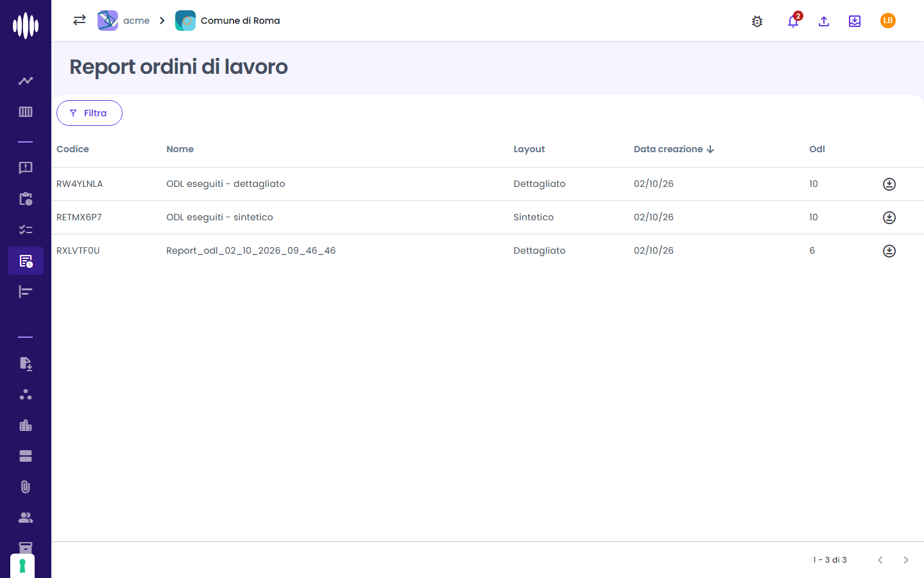Image resolution: width=924 pixels, height=578 pixels.
Task: Open the LB user avatar menu
Action: click(x=888, y=21)
